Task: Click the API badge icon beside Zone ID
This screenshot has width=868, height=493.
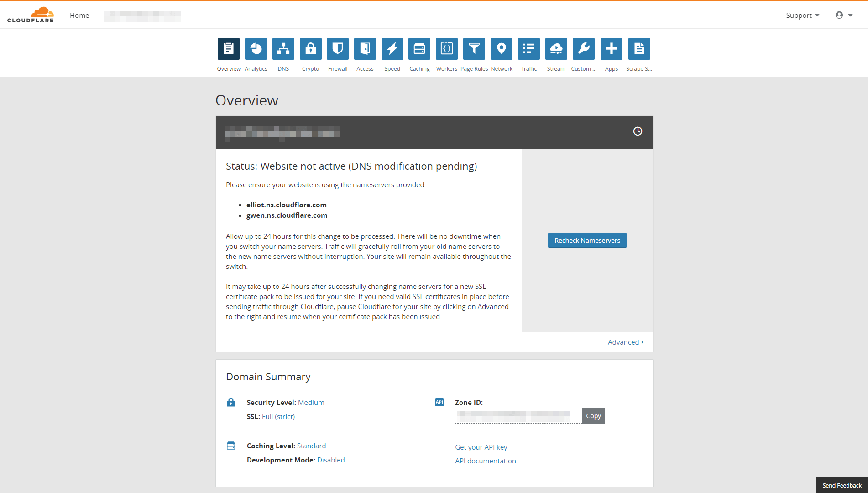Action: [x=439, y=402]
